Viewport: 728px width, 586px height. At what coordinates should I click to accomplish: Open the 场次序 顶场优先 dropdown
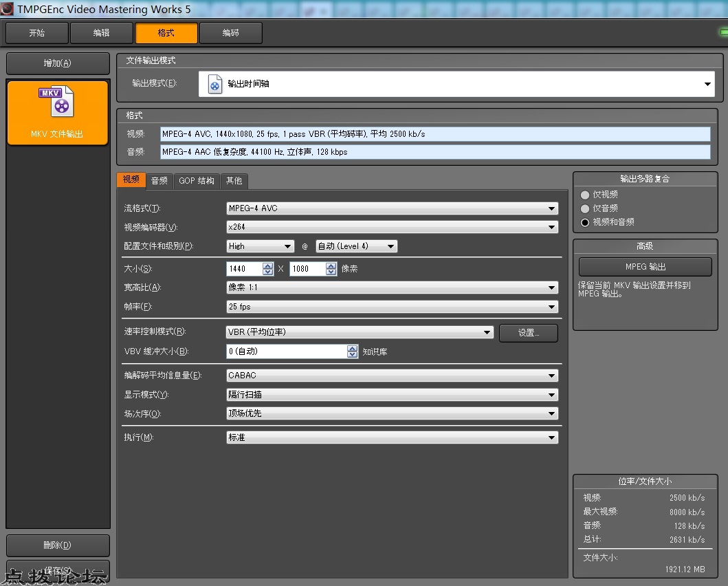tap(392, 413)
